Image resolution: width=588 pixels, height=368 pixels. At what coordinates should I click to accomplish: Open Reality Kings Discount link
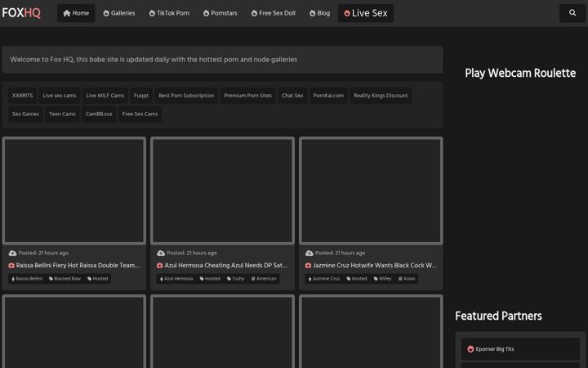(x=381, y=96)
